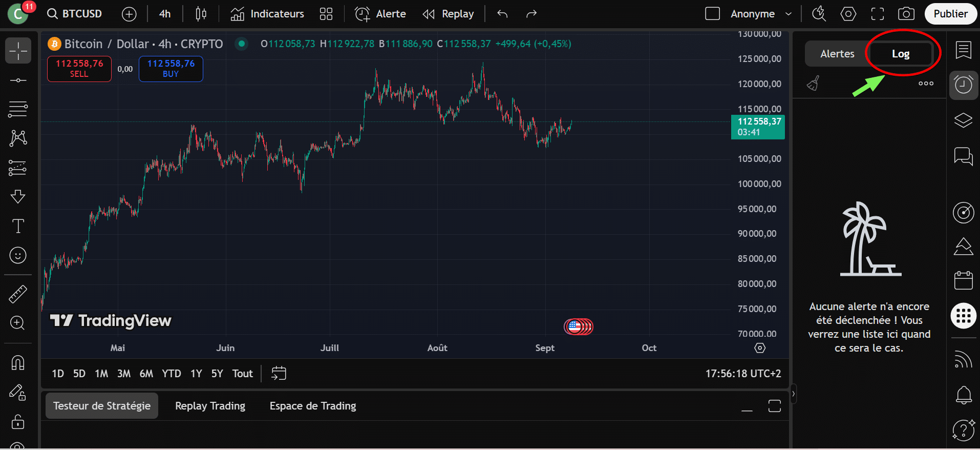Click the Publier button
This screenshot has height=450, width=980.
coord(950,14)
